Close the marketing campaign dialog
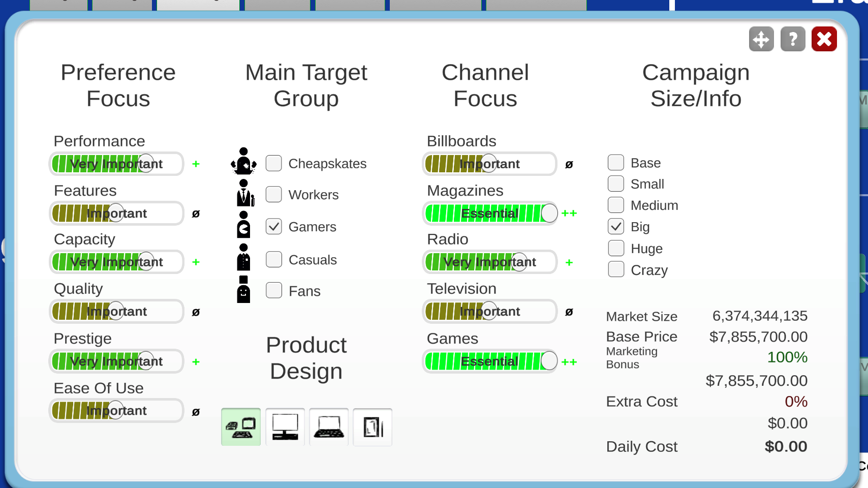The image size is (868, 488). pos(824,39)
